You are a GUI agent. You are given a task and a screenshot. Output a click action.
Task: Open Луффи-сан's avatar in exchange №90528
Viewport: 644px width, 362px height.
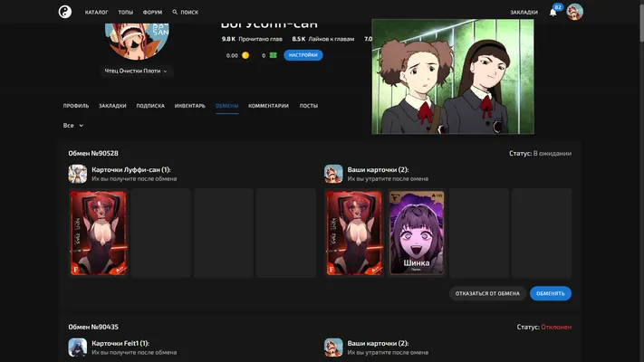78,174
